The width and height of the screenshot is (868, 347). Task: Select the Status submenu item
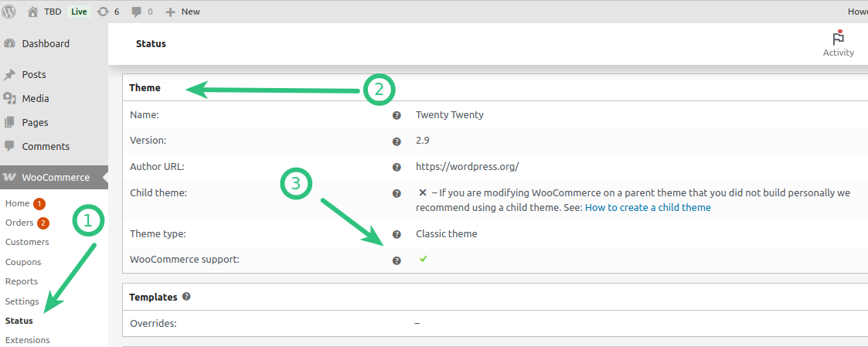(x=19, y=321)
